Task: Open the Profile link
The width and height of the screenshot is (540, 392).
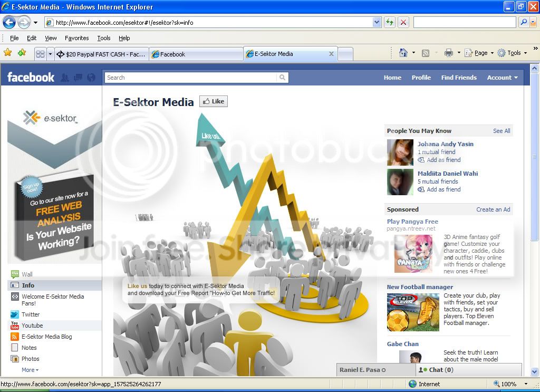Action: [421, 78]
